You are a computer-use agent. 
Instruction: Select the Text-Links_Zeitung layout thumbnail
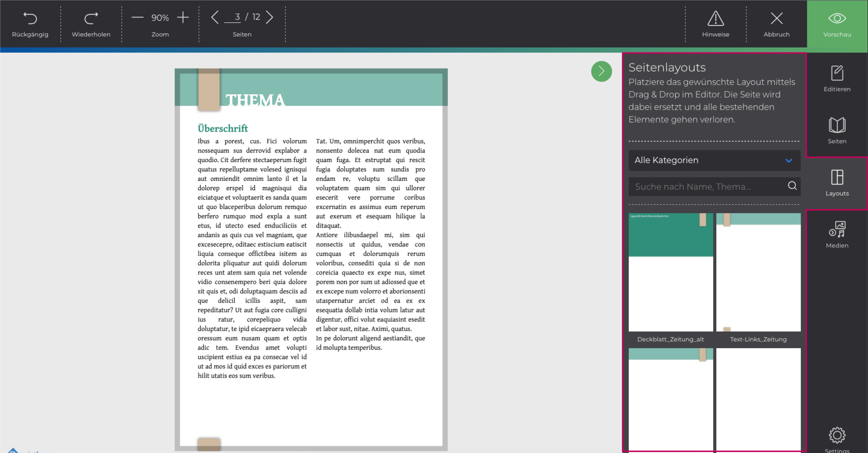click(x=758, y=272)
